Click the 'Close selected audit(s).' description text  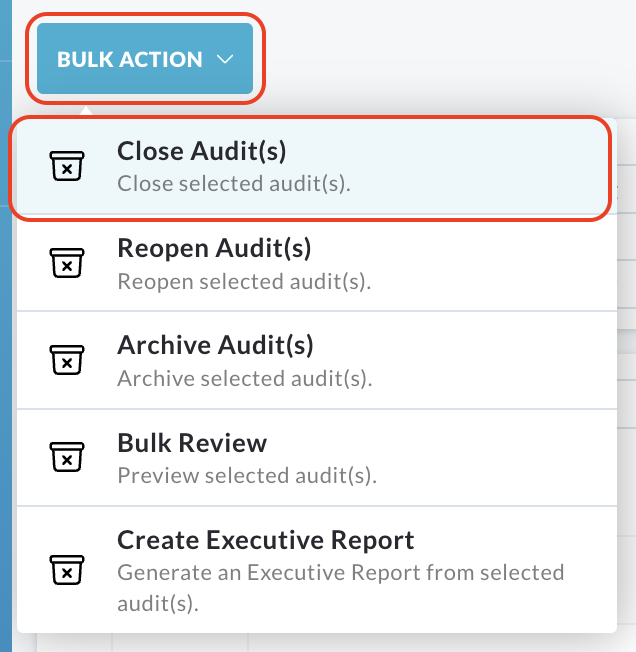(x=234, y=184)
